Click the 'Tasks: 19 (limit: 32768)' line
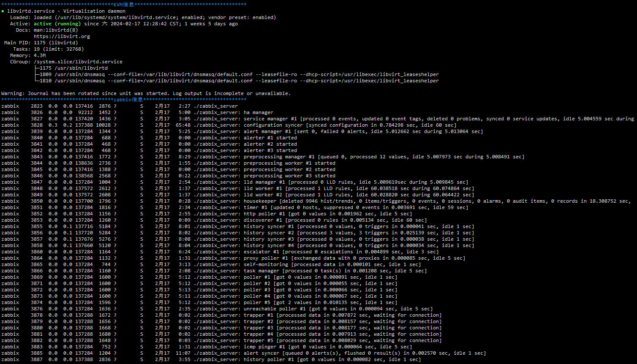Screen dimensions: 637x364 click(48, 49)
